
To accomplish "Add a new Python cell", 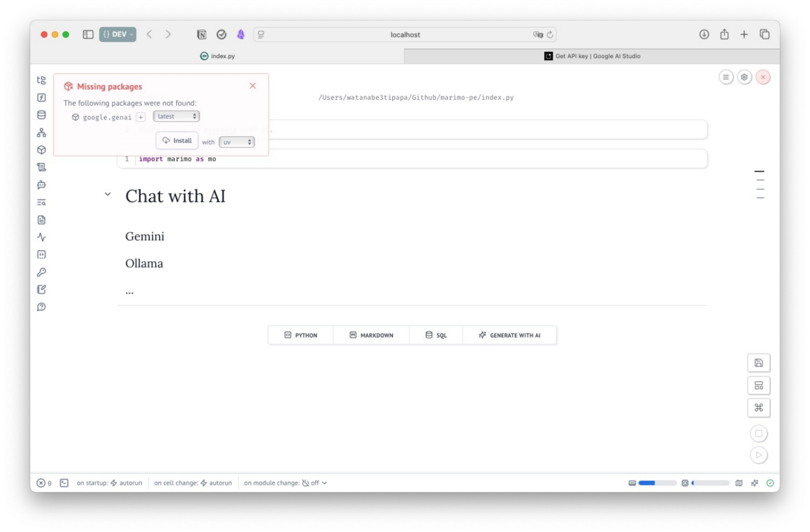I will tap(300, 335).
